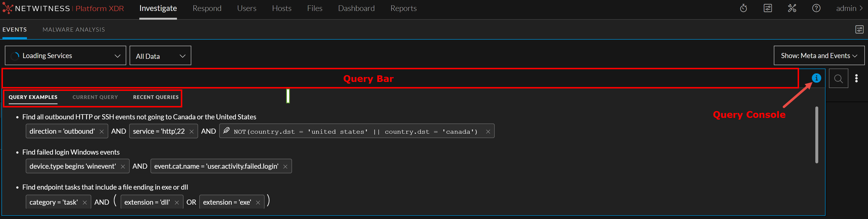The width and height of the screenshot is (868, 219).
Task: Switch to the MALWARE ANALYSIS tab
Action: (74, 29)
